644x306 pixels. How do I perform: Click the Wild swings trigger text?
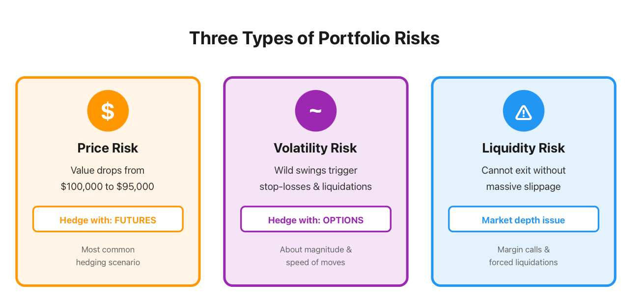coord(316,170)
